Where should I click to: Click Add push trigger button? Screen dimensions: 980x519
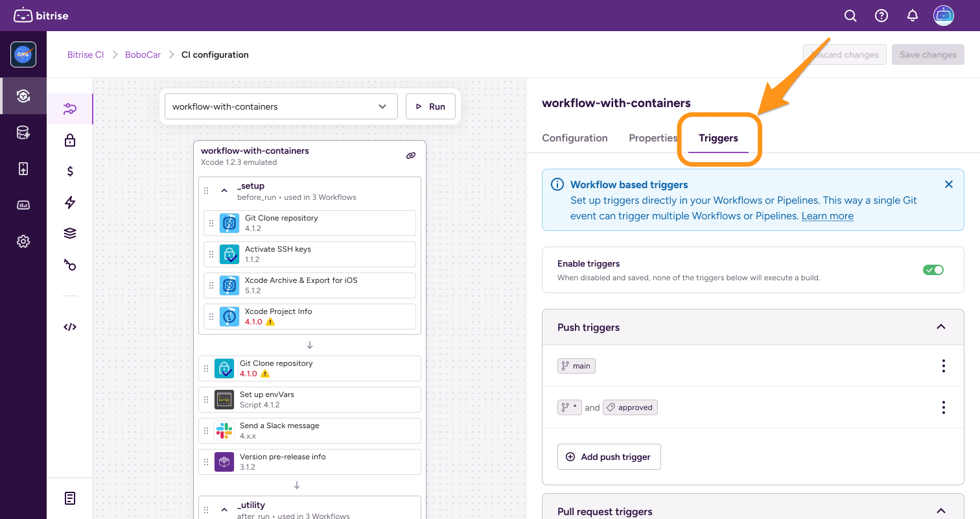[609, 457]
